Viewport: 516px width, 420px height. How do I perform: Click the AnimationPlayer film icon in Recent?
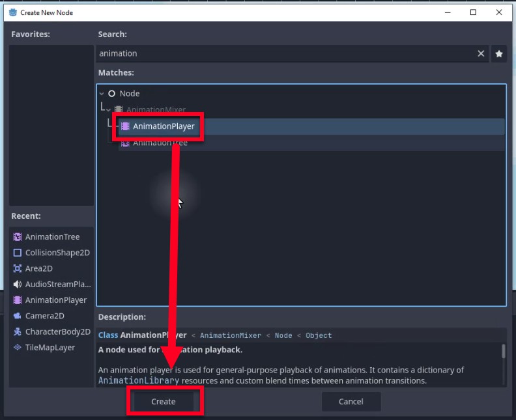pos(18,300)
